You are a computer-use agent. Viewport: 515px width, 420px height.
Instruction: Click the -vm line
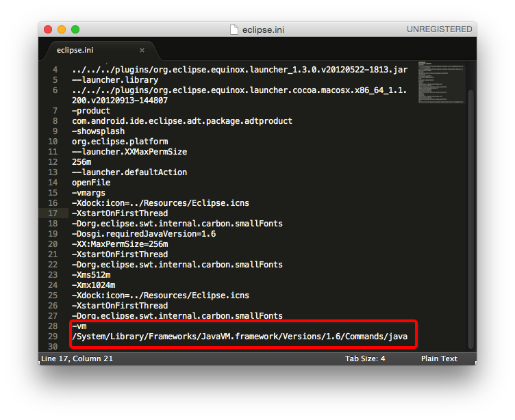click(79, 326)
